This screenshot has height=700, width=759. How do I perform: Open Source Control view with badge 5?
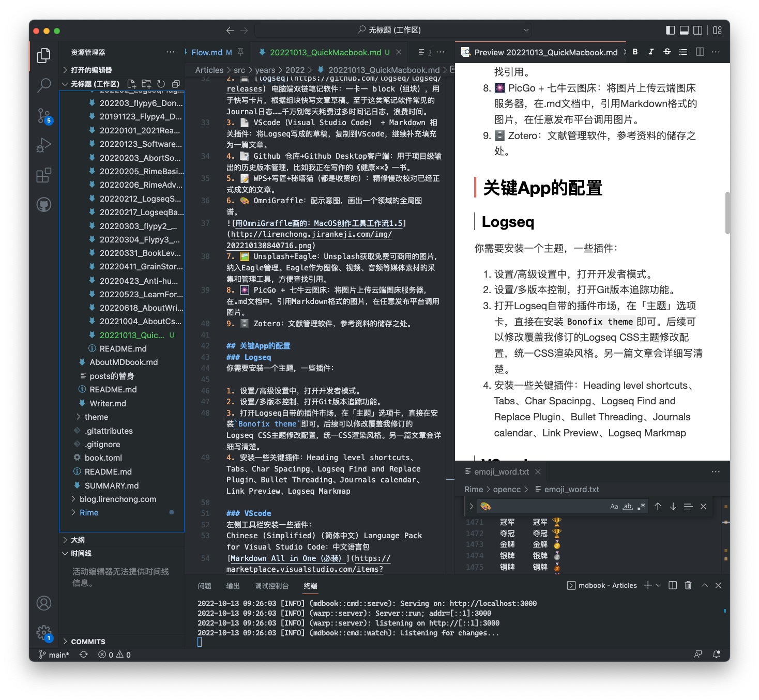(44, 116)
